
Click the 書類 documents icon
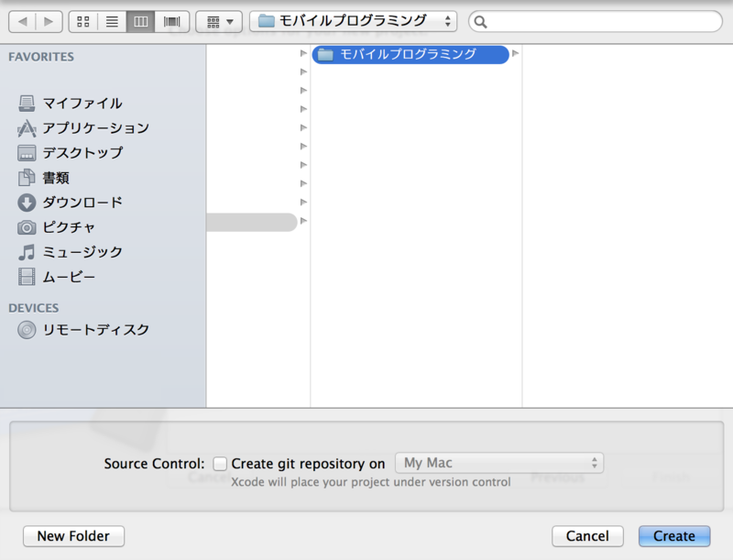click(27, 178)
